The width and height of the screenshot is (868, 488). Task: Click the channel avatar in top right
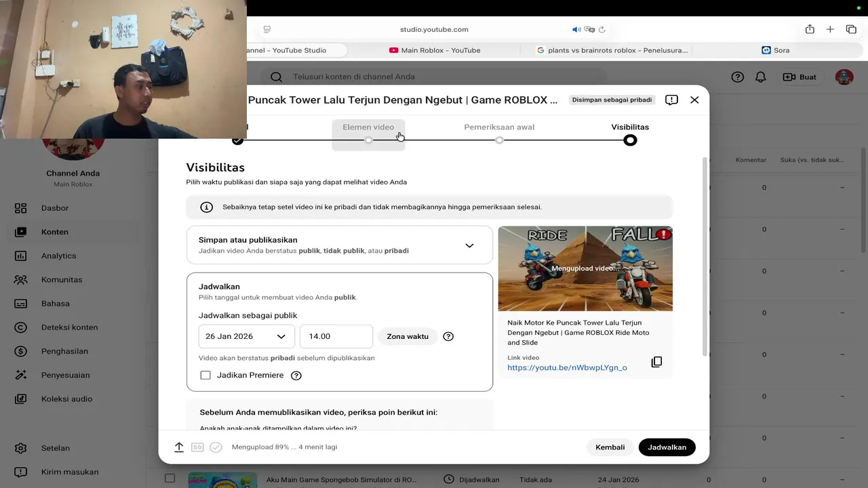click(844, 77)
